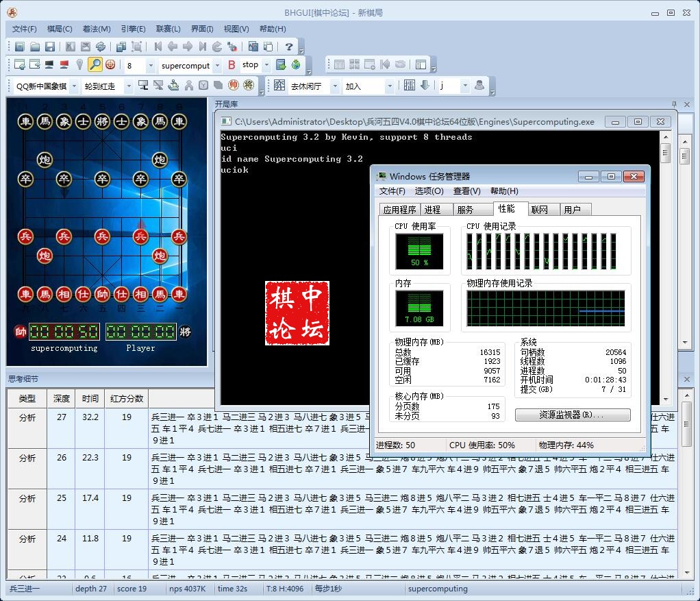Viewport: 700px width, 601px height.
Task: Toggle the pin on the 开局库 panel
Action: [674, 104]
